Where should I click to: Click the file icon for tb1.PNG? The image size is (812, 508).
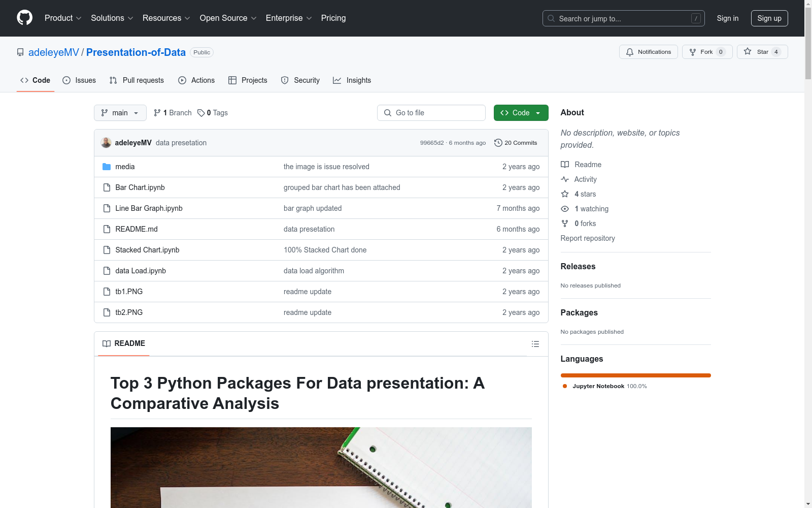click(107, 292)
